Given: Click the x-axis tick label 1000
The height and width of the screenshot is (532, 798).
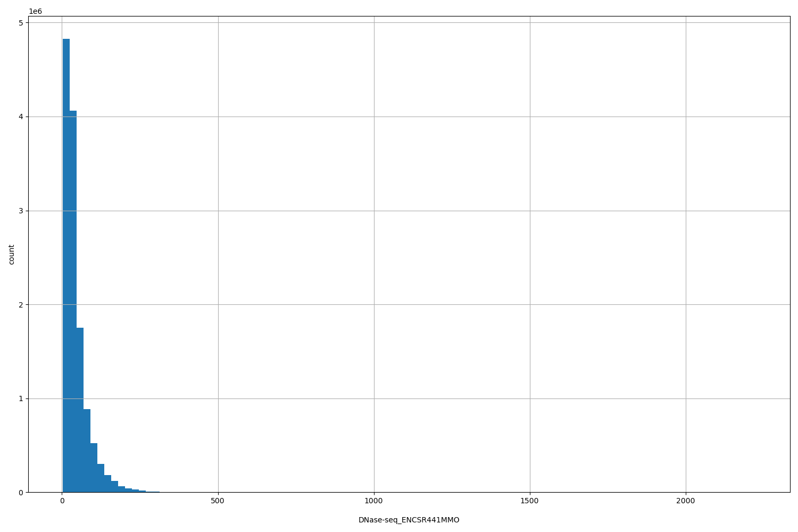Looking at the screenshot, I should pos(375,501).
